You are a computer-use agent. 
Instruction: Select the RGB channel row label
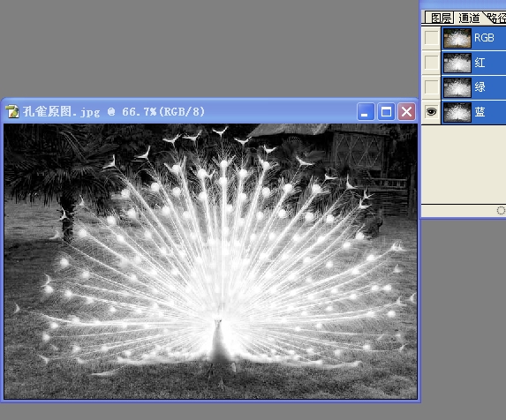tap(484, 38)
